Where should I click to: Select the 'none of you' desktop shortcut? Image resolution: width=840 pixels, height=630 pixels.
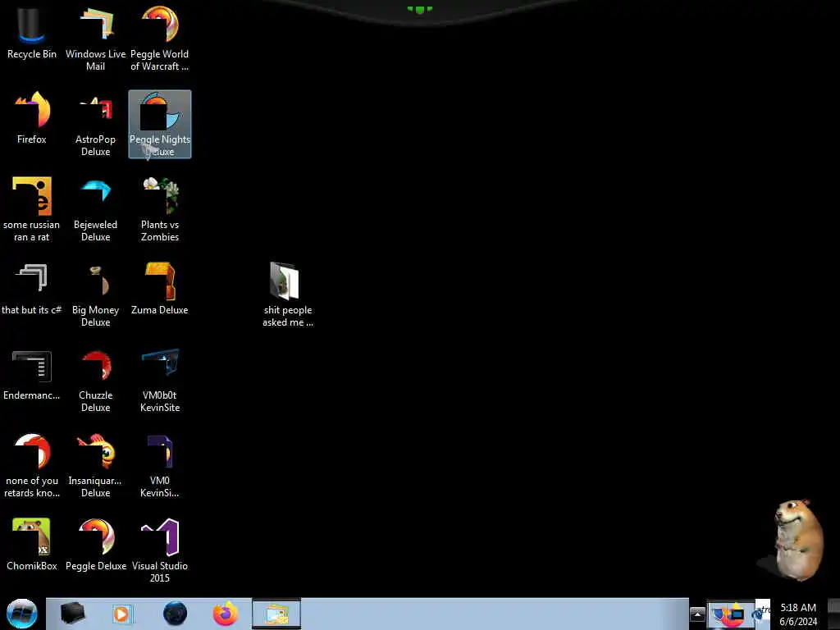coord(32,465)
